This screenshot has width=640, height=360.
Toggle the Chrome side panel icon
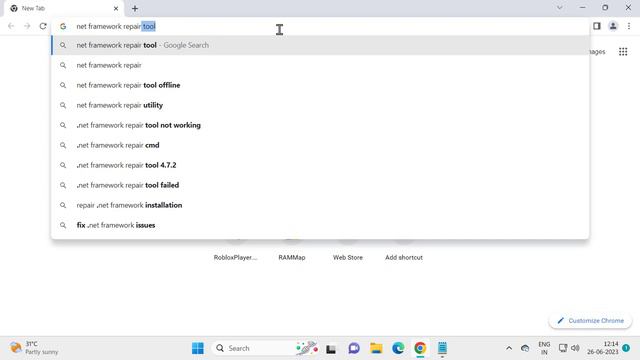point(597,26)
